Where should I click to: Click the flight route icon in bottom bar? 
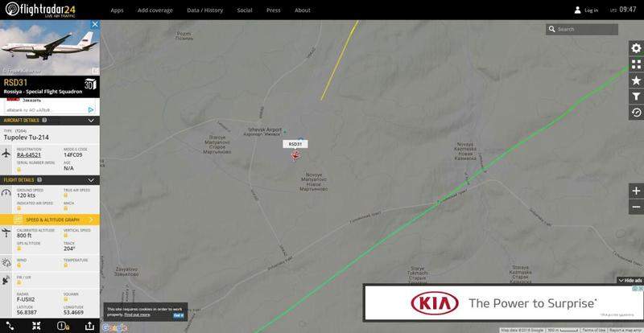tap(10, 326)
